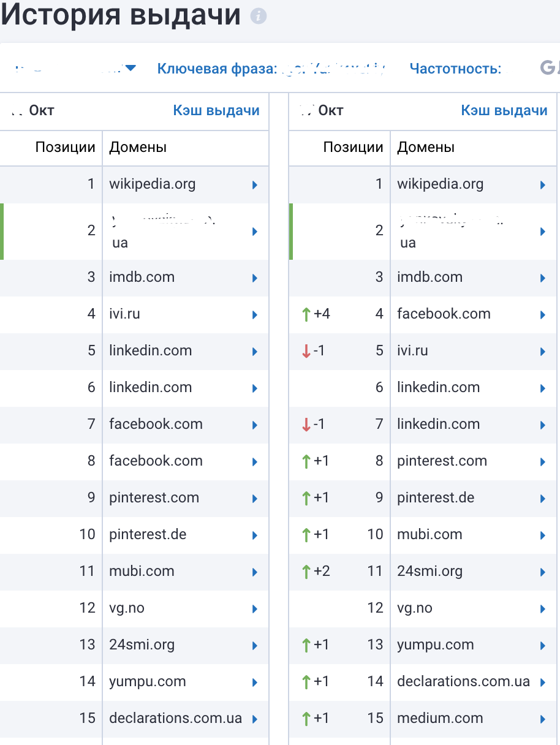Viewport: 560px width, 745px height.
Task: Open Кэш выдачи in left column
Action: tap(216, 110)
